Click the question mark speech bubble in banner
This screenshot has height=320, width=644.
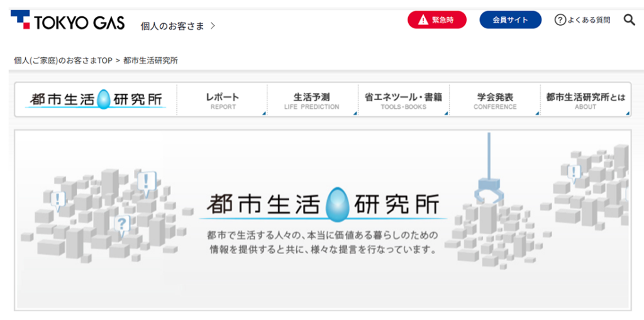click(x=123, y=223)
